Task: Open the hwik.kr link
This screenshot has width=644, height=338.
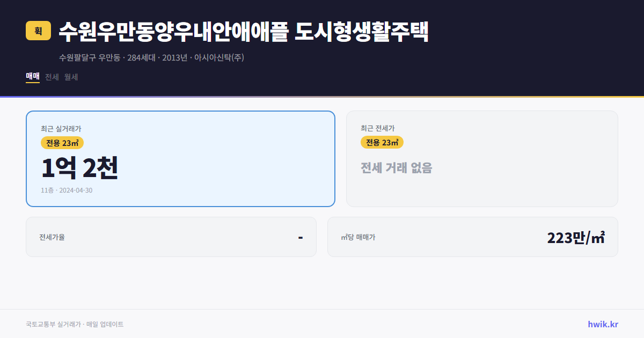Action: click(x=602, y=324)
